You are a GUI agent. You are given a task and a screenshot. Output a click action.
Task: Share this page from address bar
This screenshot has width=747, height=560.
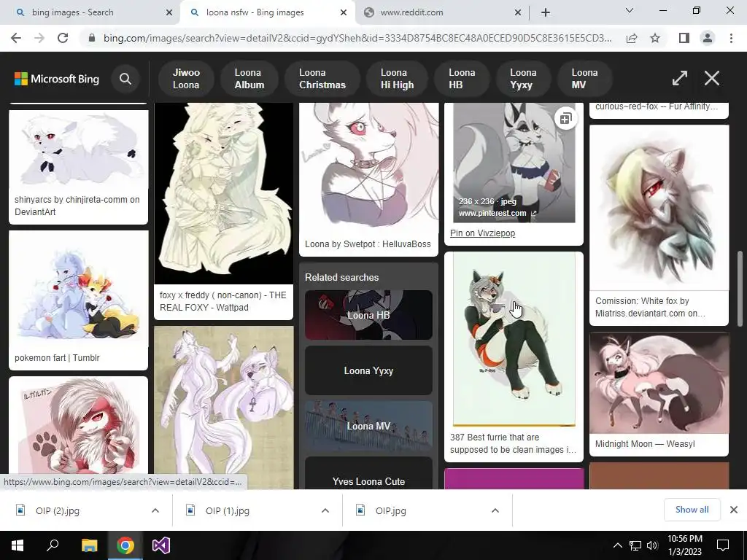(x=632, y=38)
